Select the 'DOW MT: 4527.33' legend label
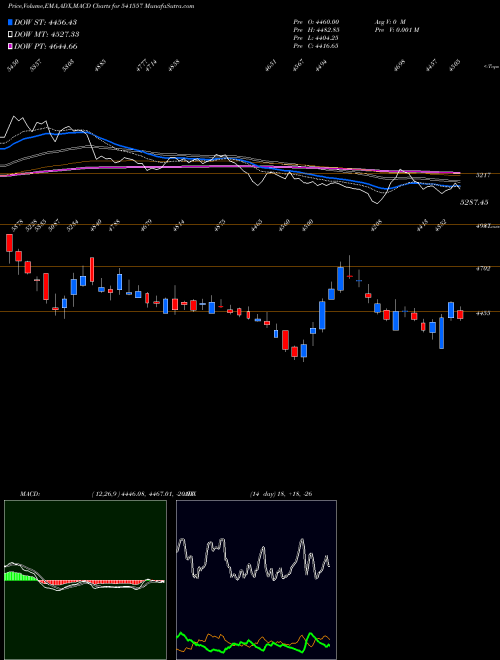 pyautogui.click(x=47, y=35)
